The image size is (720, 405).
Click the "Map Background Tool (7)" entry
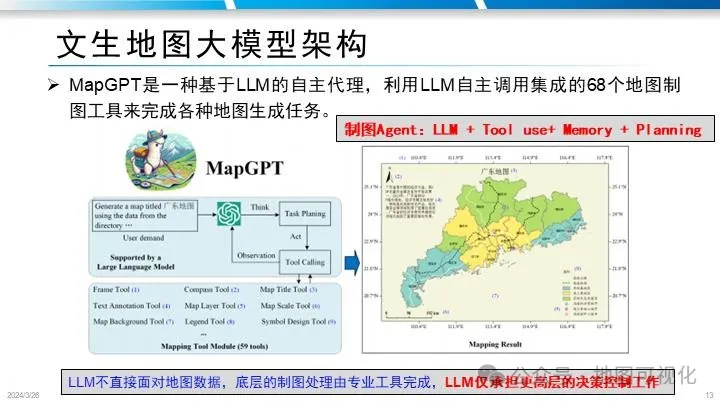(x=133, y=322)
